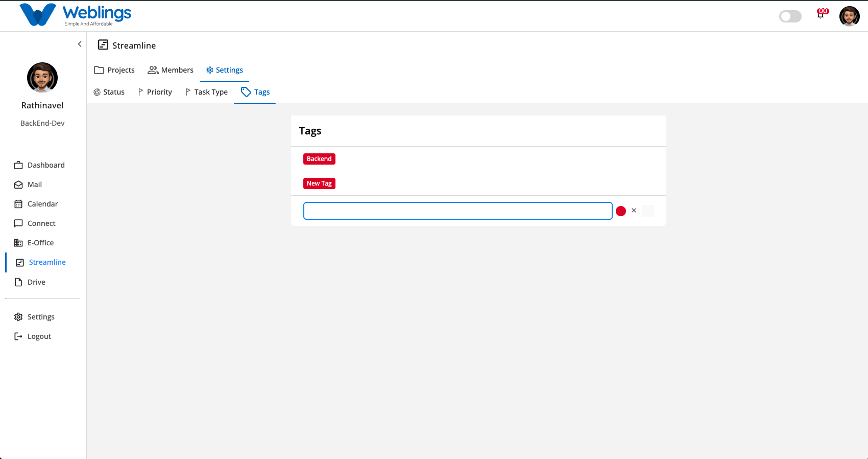Open the Priority settings sub-tab

tap(155, 92)
